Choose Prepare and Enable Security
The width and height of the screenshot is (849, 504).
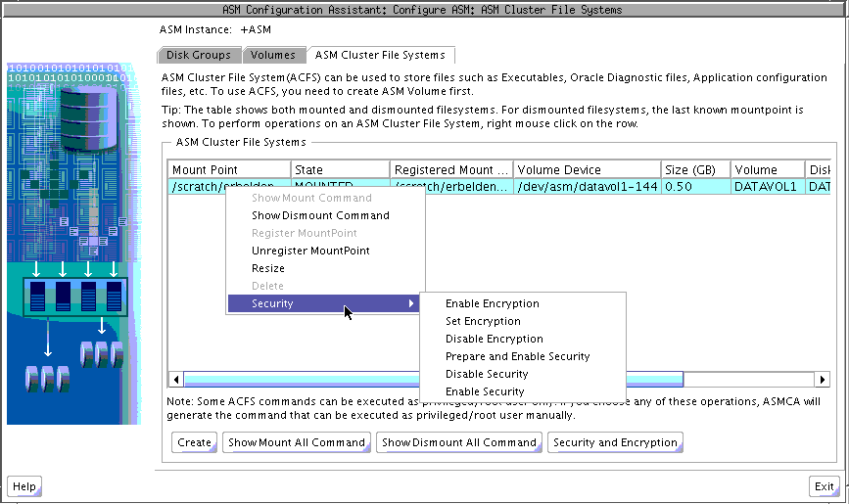[517, 356]
